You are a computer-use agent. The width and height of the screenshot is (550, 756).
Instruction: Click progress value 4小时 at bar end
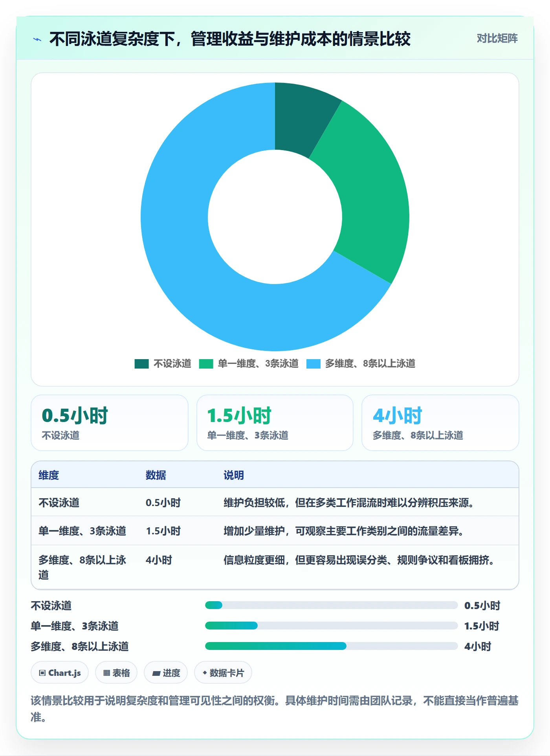click(478, 646)
